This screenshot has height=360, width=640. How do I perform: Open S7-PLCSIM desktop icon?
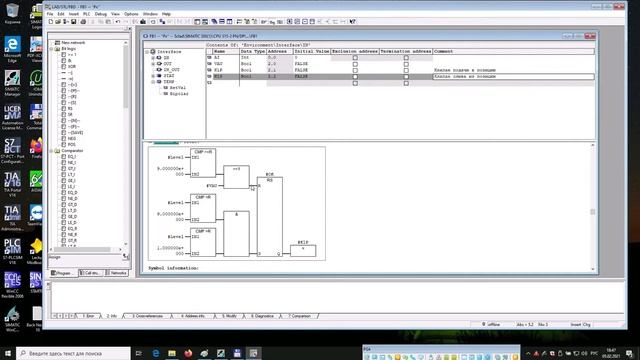click(12, 251)
